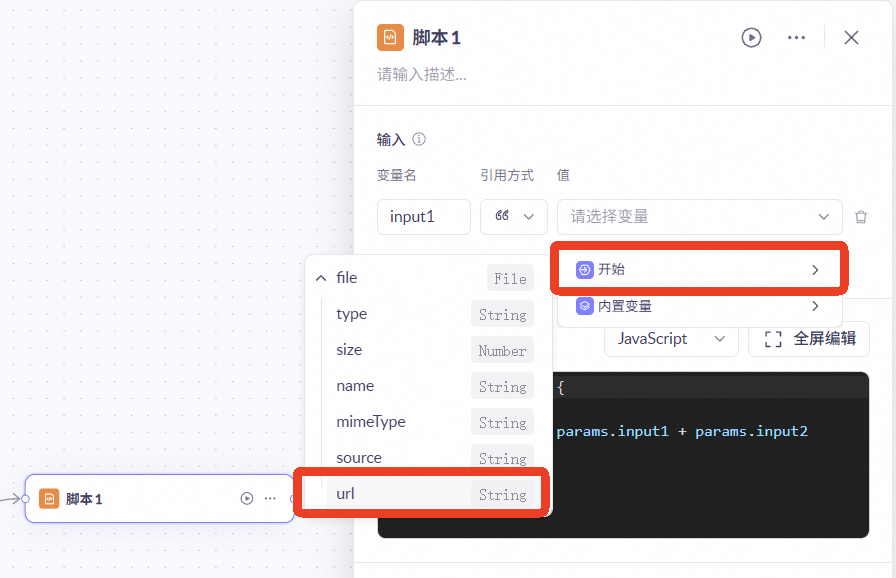
Task: Choose the name String property
Action: (431, 386)
